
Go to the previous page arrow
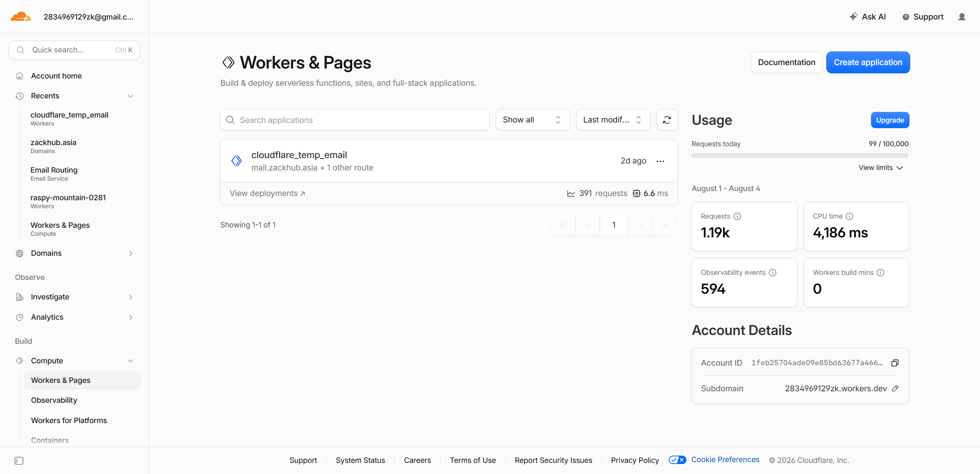pos(588,225)
